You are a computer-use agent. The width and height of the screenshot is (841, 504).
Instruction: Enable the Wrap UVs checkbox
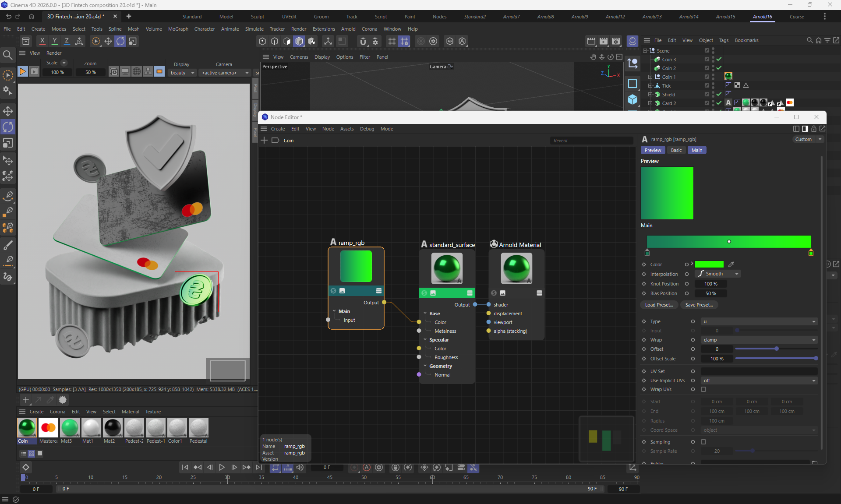[x=703, y=389]
